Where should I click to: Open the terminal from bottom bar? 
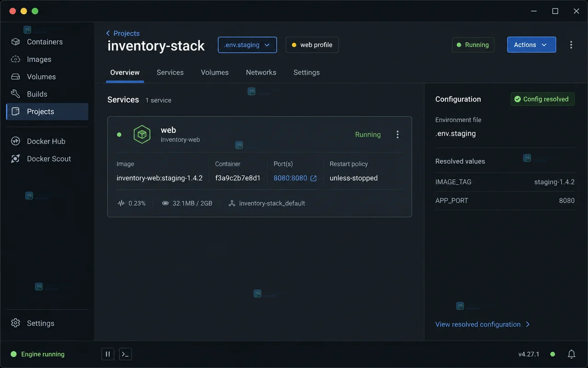pyautogui.click(x=125, y=354)
